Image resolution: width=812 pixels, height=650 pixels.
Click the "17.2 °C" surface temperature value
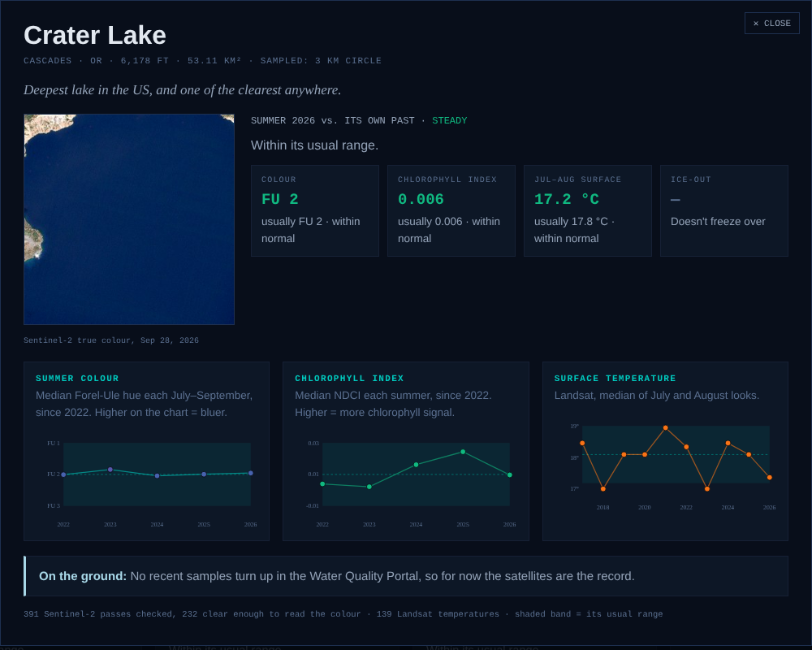tap(567, 199)
